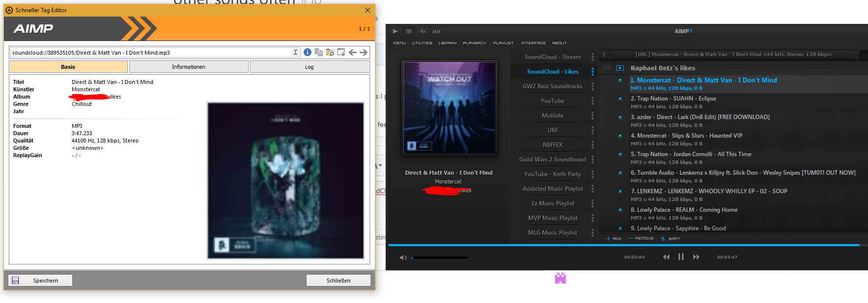Click the Schließen button
Image resolution: width=868 pixels, height=303 pixels.
338,280
